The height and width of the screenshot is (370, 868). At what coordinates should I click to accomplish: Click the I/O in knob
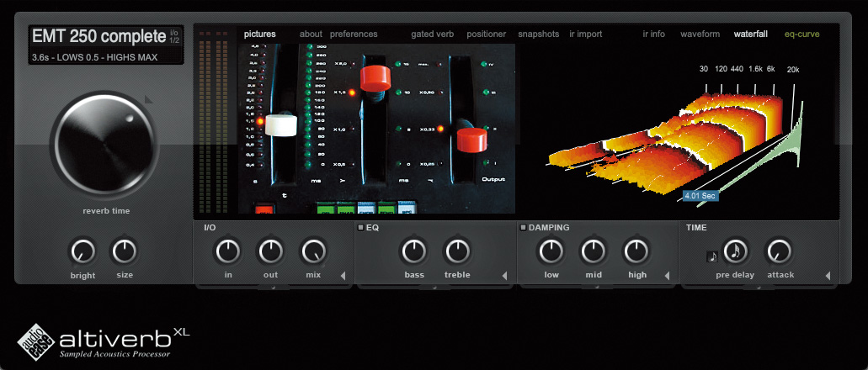227,251
